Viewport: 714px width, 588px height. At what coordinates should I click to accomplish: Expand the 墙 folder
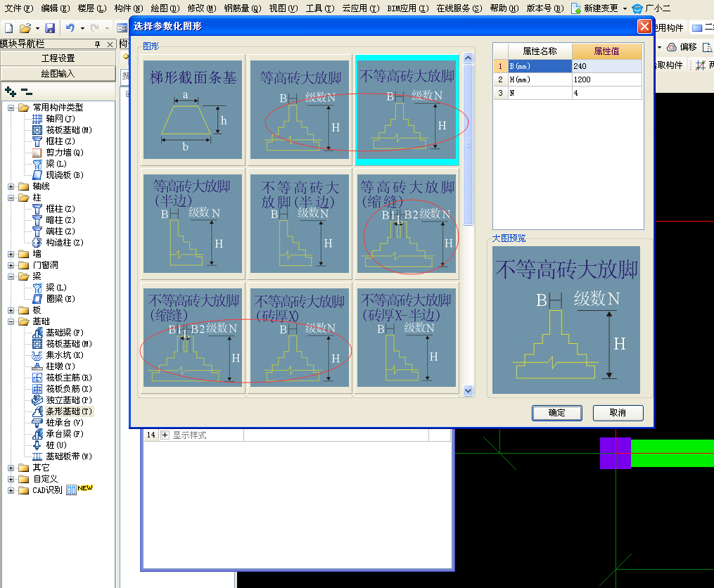[x=11, y=254]
